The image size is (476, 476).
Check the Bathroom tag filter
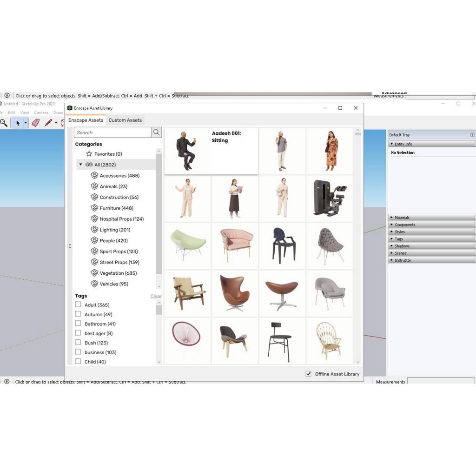(78, 324)
